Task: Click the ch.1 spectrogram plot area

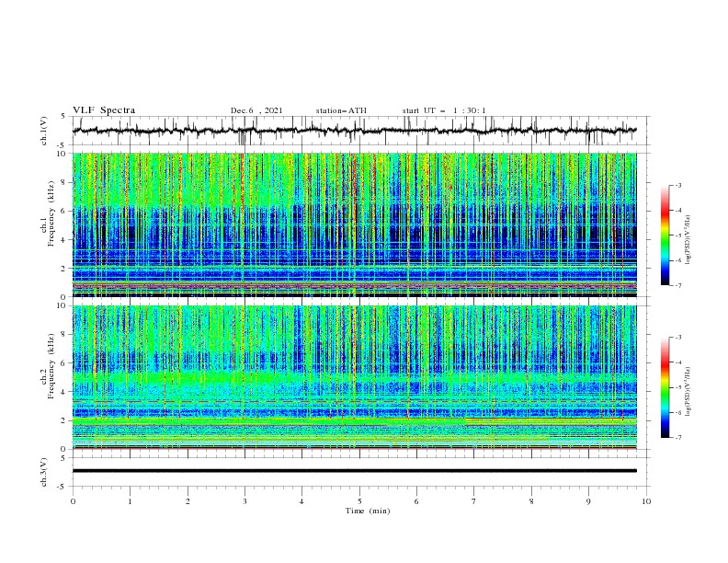Action: tap(354, 224)
